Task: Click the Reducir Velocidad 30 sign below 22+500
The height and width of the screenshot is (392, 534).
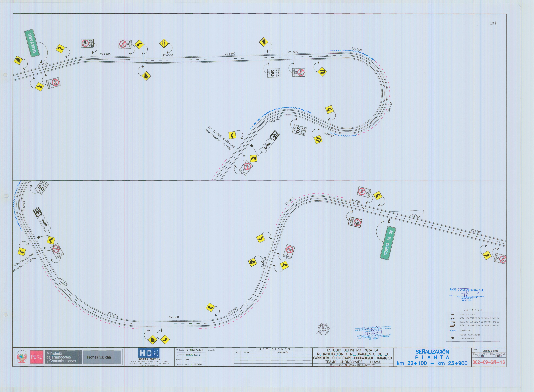Action: click(274, 73)
